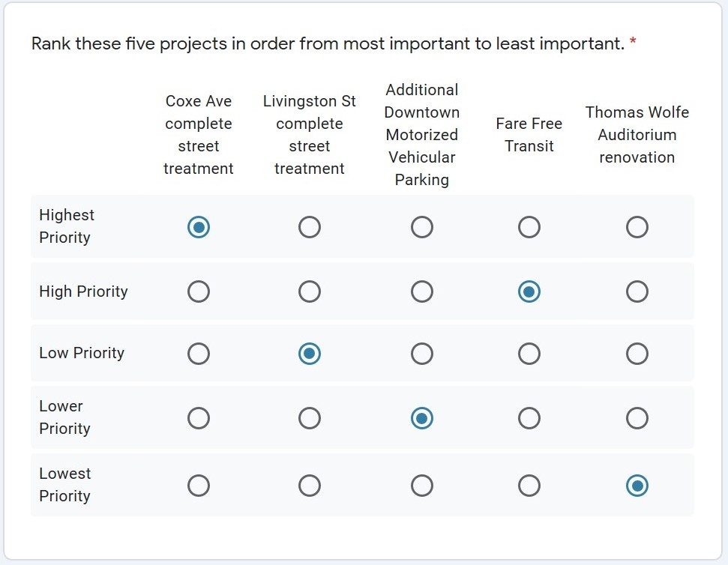Pick High Priority for Livingston St treatment
The width and height of the screenshot is (728, 565).
pos(310,291)
